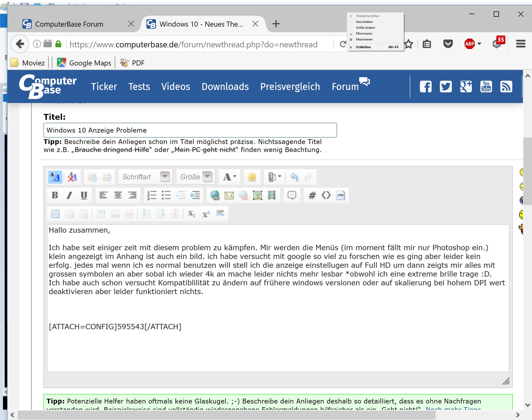Toggle bold text formatting
This screenshot has width=532, height=420.
pyautogui.click(x=55, y=195)
